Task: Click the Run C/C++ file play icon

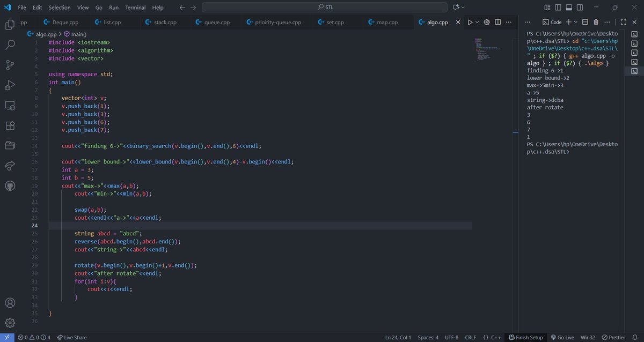Action: pos(470,22)
